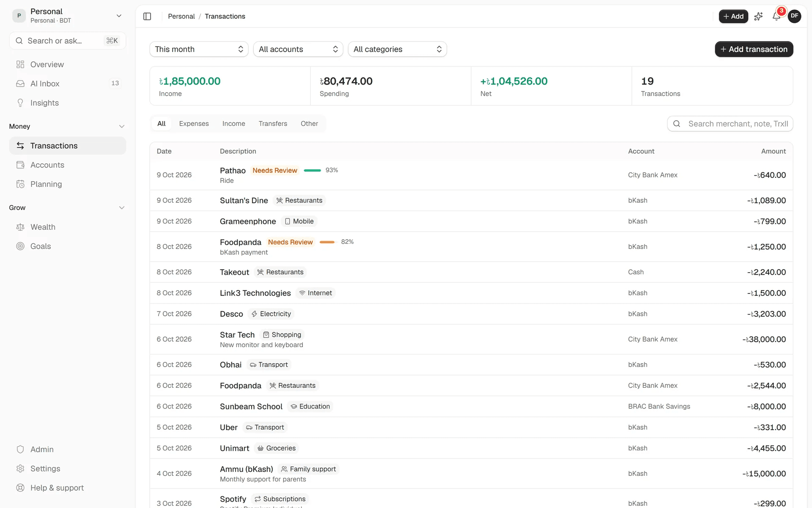This screenshot has width=812, height=508.
Task: Select the All transactions tab
Action: (x=162, y=124)
